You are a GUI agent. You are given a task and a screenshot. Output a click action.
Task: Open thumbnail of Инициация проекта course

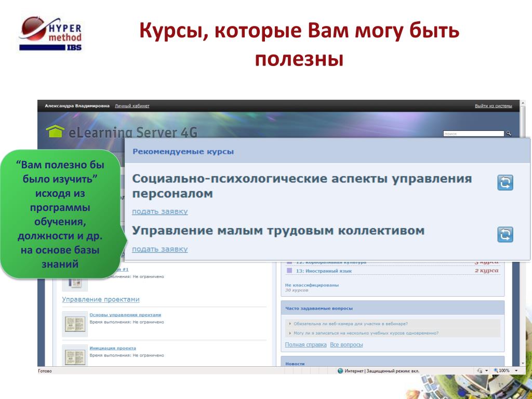coord(75,355)
